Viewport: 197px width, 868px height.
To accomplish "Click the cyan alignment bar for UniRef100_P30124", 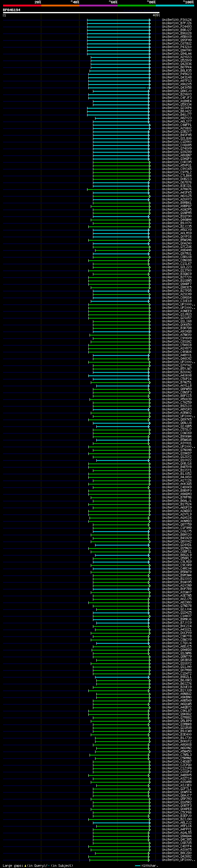I will (x=119, y=20).
